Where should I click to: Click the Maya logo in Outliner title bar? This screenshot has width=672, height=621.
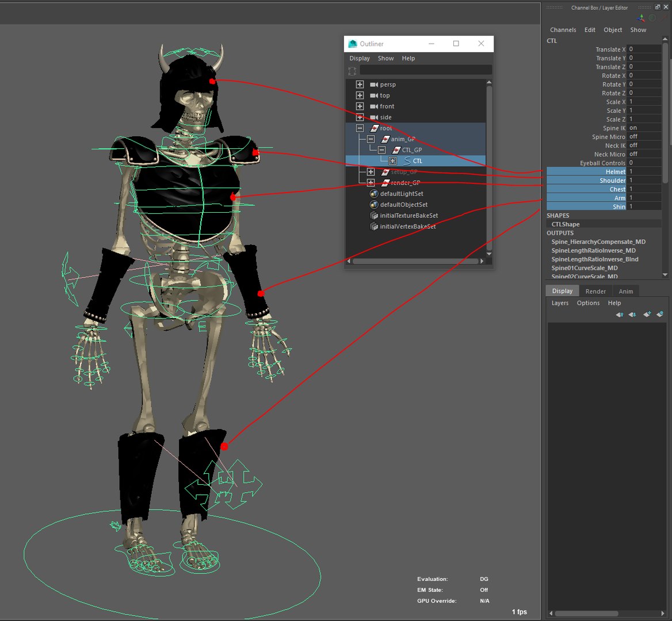coord(353,44)
